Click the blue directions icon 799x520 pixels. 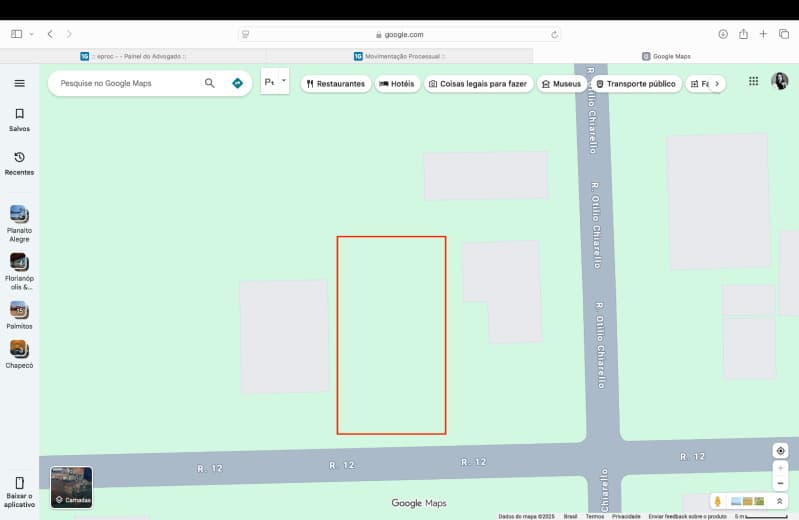[237, 83]
